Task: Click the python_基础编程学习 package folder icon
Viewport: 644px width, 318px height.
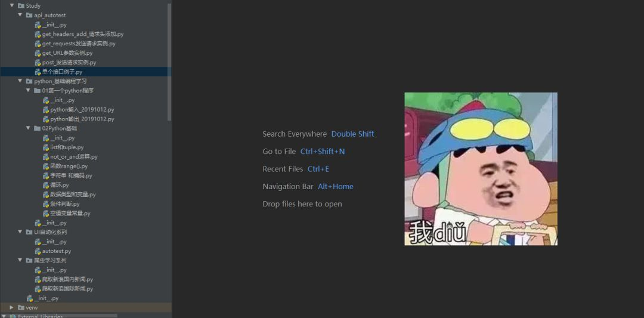Action: (29, 81)
